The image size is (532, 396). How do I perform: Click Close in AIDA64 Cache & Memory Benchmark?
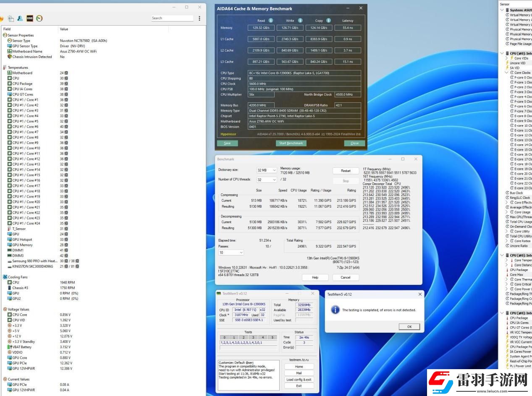(355, 143)
